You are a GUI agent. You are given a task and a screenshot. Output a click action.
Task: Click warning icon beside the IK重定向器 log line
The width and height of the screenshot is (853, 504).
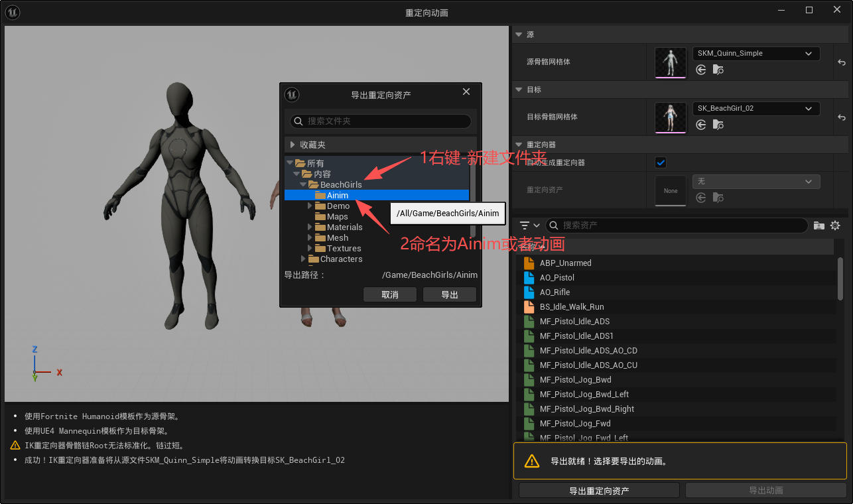click(15, 446)
